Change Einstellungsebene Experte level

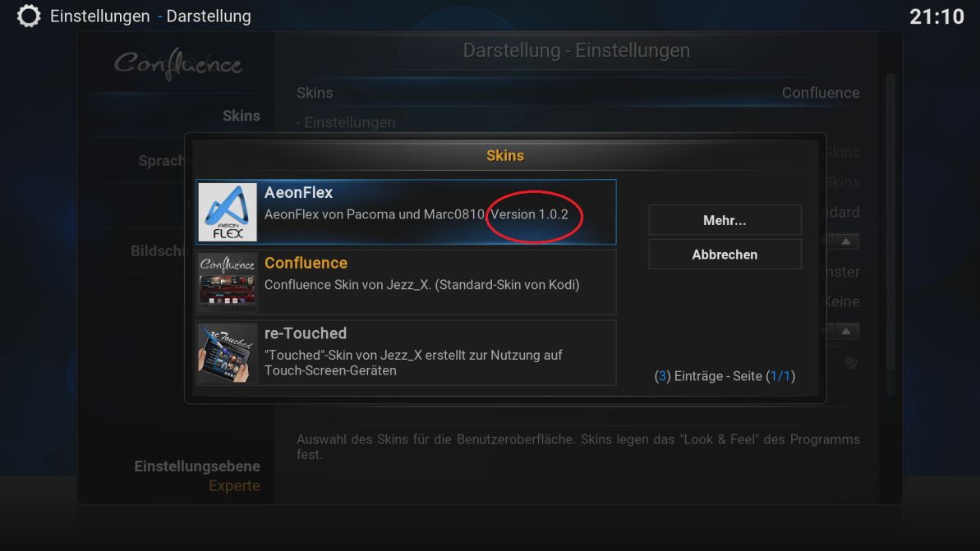pyautogui.click(x=197, y=475)
